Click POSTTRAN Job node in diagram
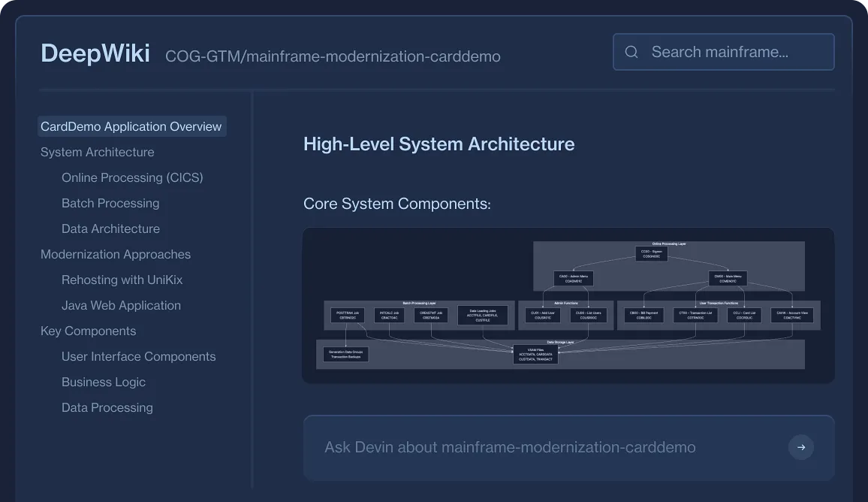The width and height of the screenshot is (868, 502). [x=348, y=316]
